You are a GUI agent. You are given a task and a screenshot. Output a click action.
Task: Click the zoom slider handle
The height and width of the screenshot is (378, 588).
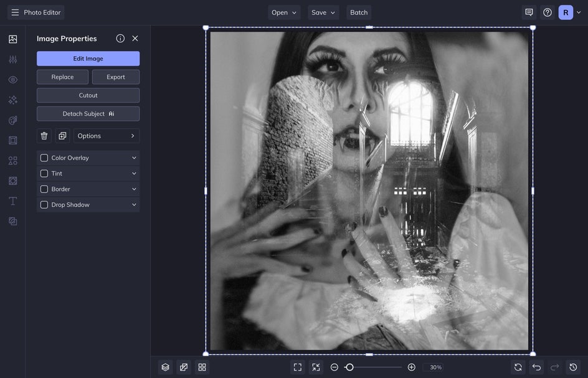pos(349,367)
